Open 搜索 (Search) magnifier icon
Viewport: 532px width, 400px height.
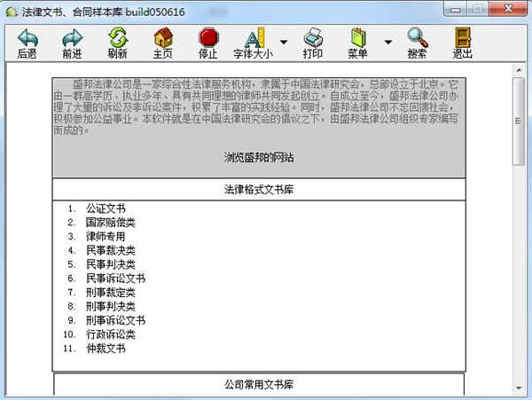coord(417,38)
